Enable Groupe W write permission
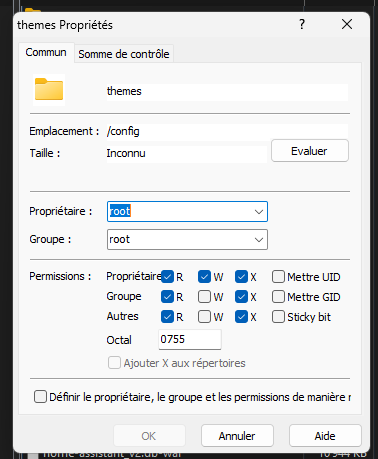 tap(204, 297)
